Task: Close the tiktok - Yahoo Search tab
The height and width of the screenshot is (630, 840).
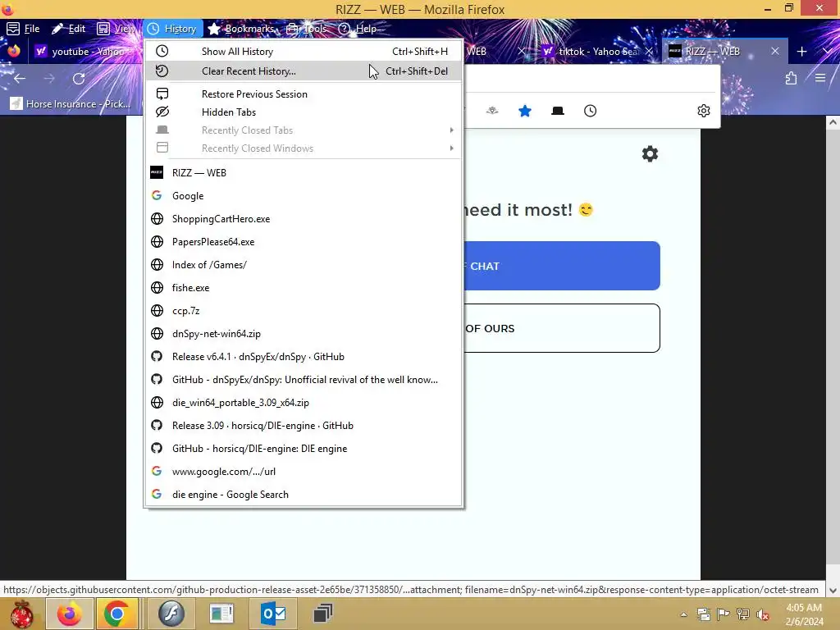Action: (649, 52)
